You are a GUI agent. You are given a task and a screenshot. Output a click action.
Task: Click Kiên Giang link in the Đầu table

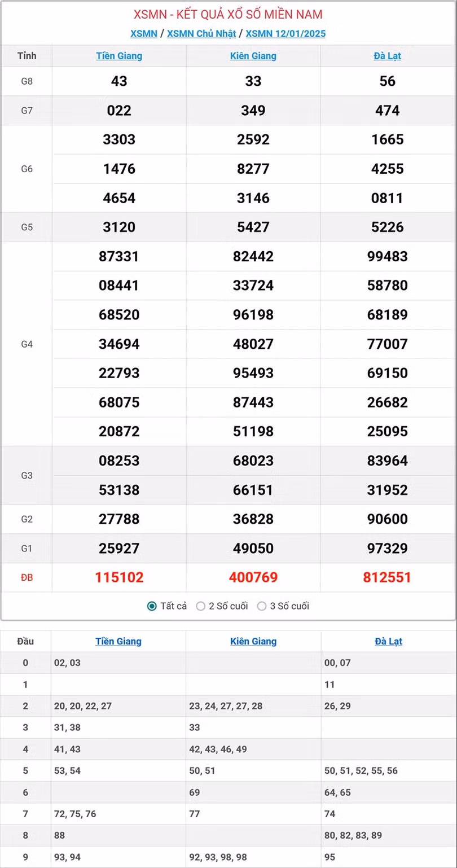click(x=253, y=641)
